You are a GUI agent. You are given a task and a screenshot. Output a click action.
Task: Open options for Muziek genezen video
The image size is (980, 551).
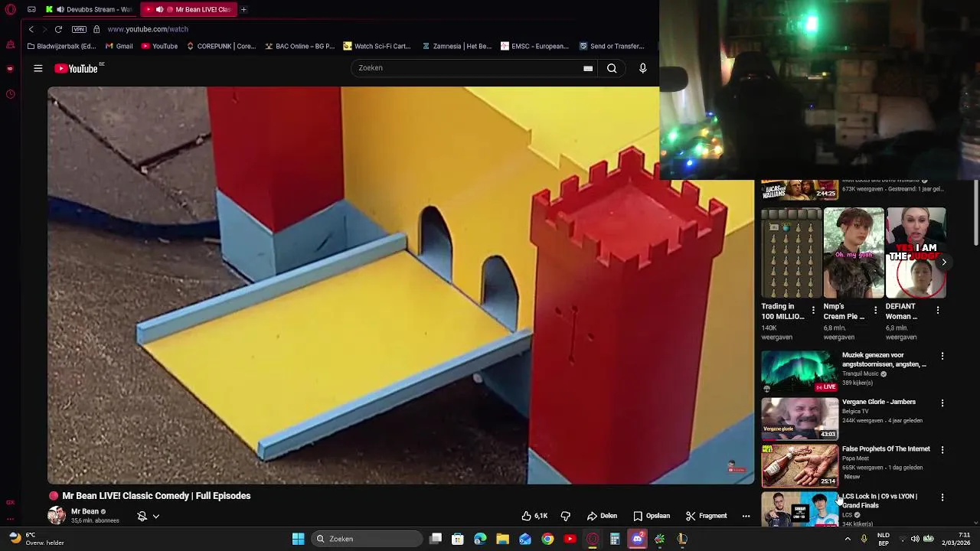coord(942,356)
